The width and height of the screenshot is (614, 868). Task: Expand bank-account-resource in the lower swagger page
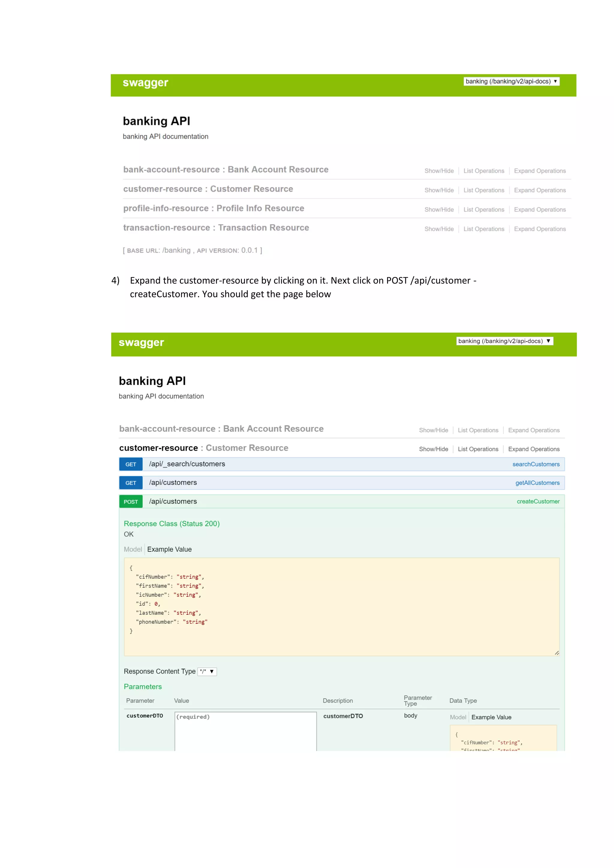tap(221, 429)
